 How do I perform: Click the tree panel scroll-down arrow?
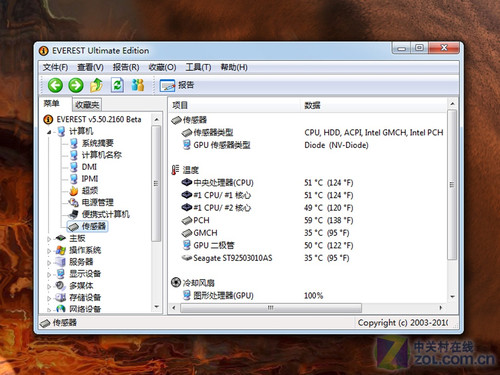click(x=156, y=307)
